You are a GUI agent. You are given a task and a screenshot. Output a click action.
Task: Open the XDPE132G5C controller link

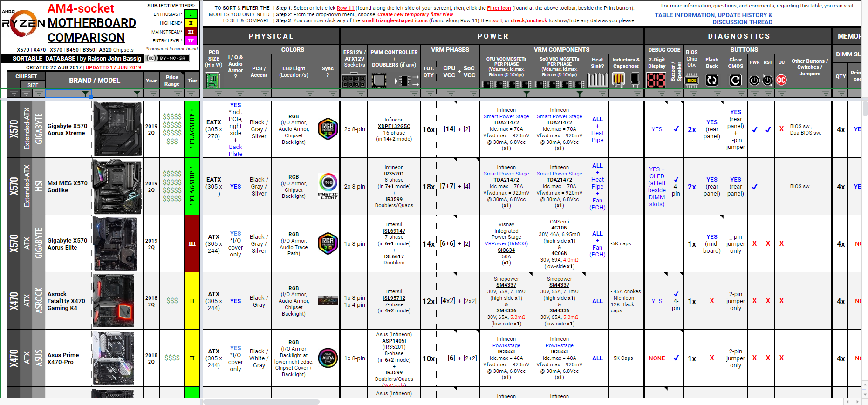point(394,126)
